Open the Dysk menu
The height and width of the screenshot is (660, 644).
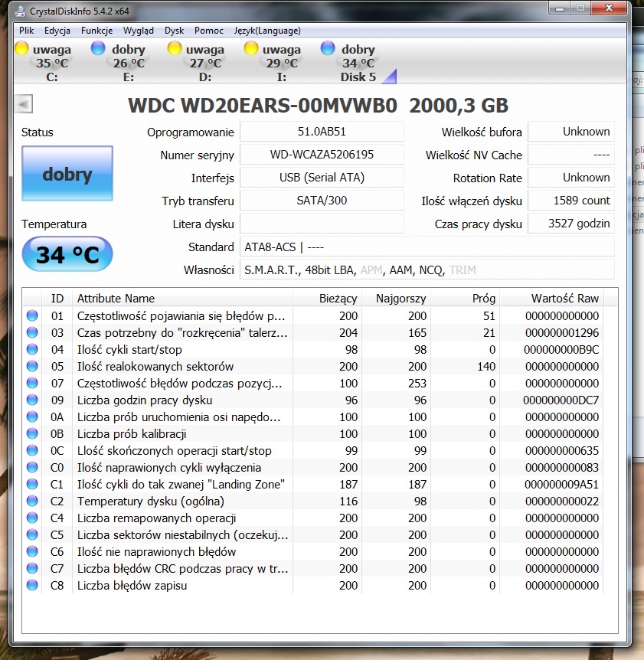[x=175, y=31]
